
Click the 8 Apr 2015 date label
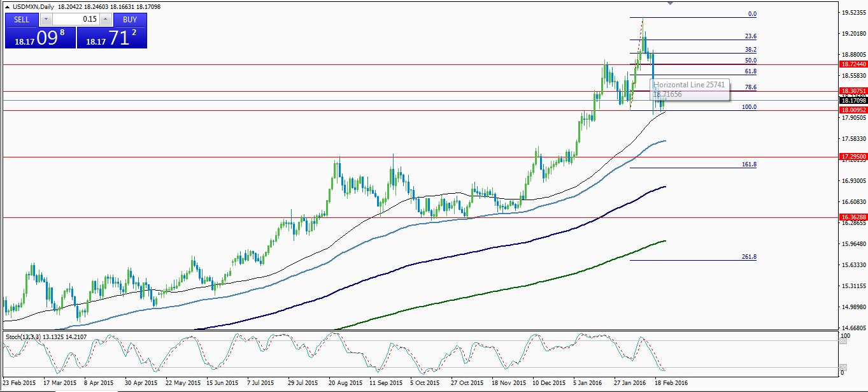(x=100, y=383)
